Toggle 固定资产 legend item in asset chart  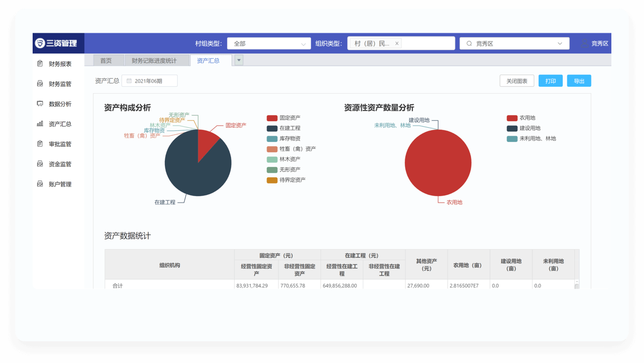[x=272, y=118]
